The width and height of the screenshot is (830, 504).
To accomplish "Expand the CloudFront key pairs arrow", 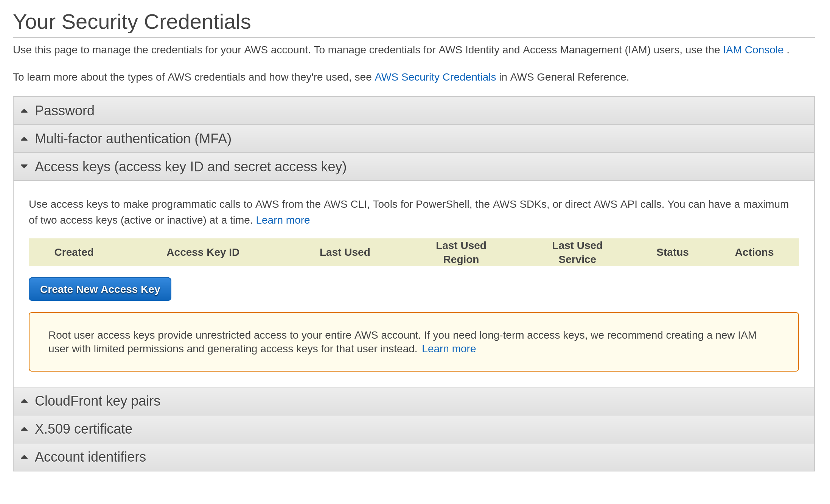I will coord(24,401).
